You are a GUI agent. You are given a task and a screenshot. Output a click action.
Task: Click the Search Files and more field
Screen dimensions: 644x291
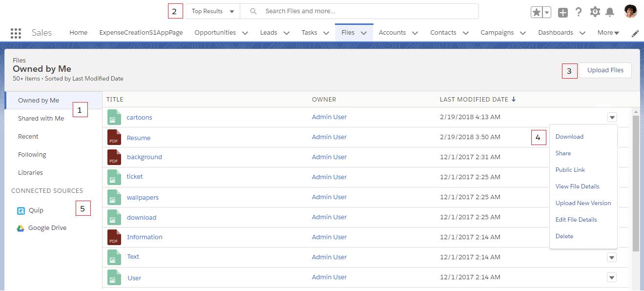pyautogui.click(x=359, y=11)
